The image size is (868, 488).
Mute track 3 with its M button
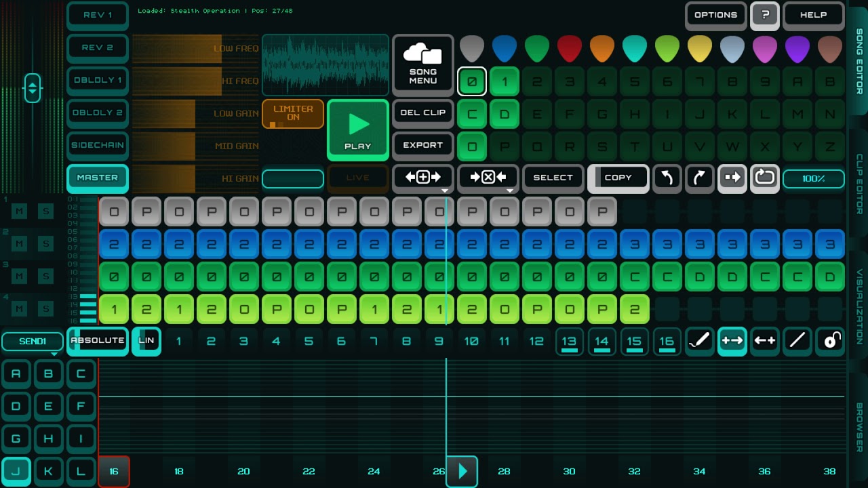[x=20, y=277]
